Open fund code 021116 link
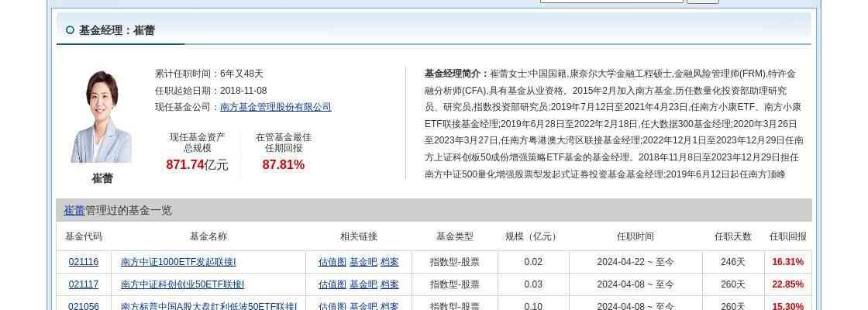 pyautogui.click(x=84, y=262)
